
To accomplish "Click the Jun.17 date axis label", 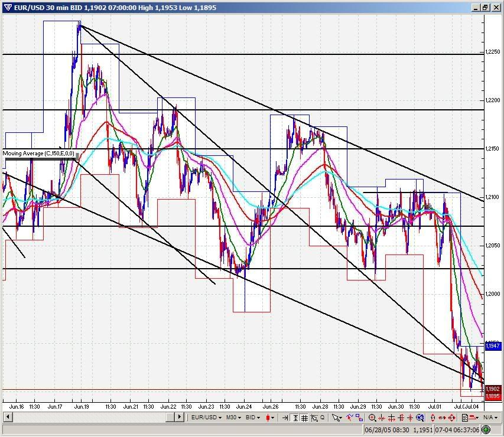I will click(55, 406).
